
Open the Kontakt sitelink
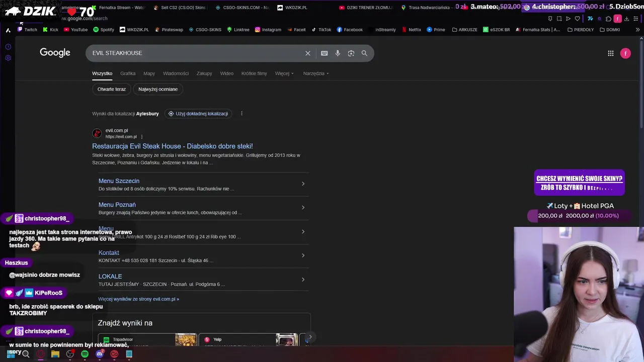coord(109,253)
